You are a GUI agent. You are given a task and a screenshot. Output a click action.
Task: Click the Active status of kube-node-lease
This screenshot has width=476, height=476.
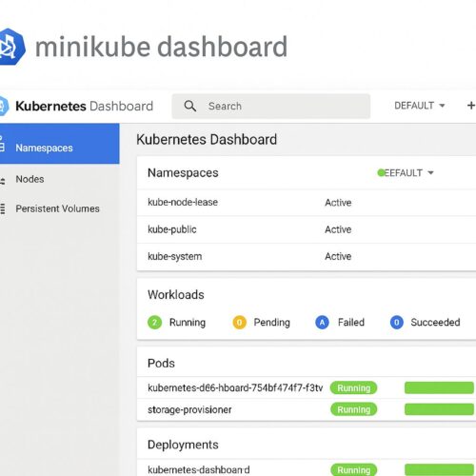pos(338,203)
